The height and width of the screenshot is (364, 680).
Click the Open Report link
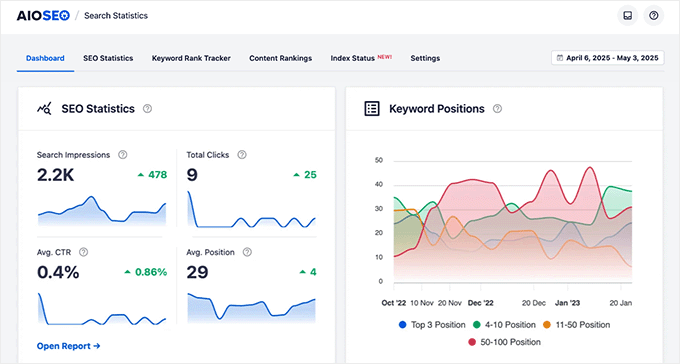coord(69,346)
